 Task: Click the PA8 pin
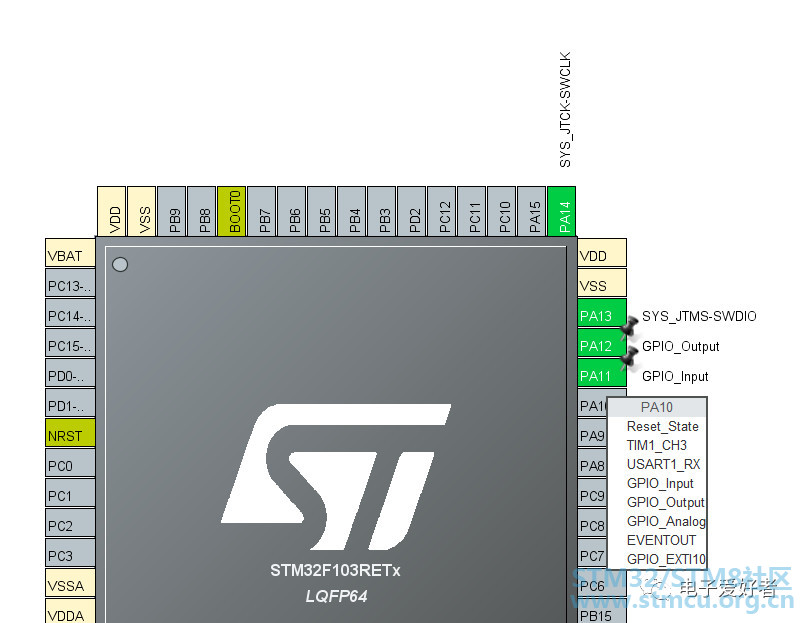point(593,463)
